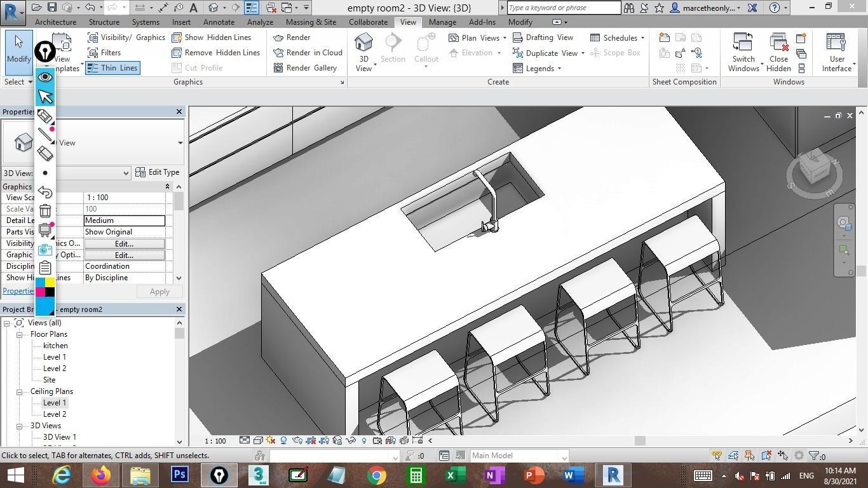Toggle the selection arrow in the annotation overlay
This screenshot has width=868, height=488.
[45, 96]
